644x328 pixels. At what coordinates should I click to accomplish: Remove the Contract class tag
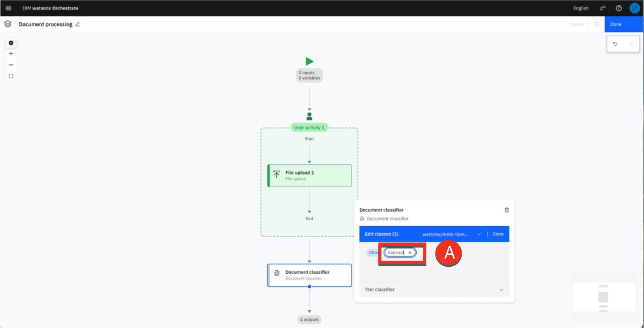click(410, 253)
